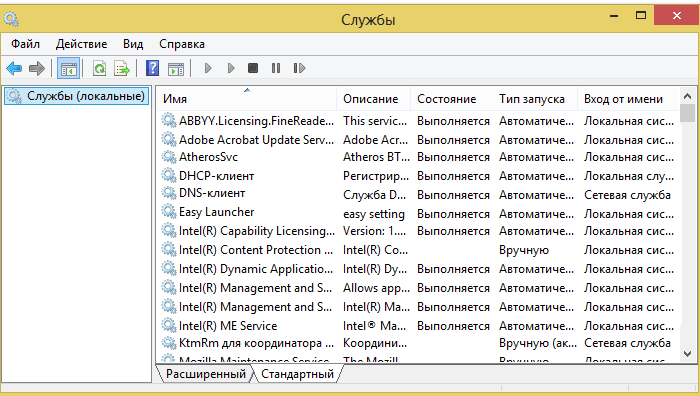Click 'Allows app...' description cell
700x396 pixels.
[376, 288]
